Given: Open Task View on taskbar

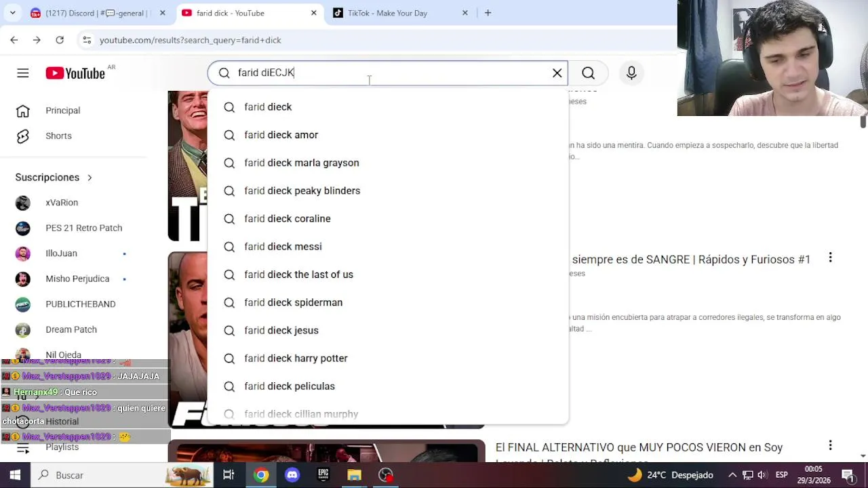Looking at the screenshot, I should tap(229, 475).
